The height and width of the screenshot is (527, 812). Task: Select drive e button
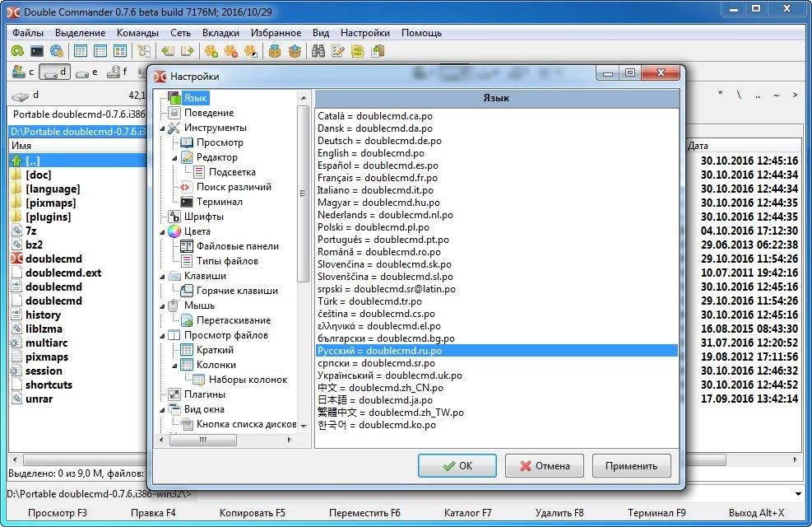tap(86, 72)
